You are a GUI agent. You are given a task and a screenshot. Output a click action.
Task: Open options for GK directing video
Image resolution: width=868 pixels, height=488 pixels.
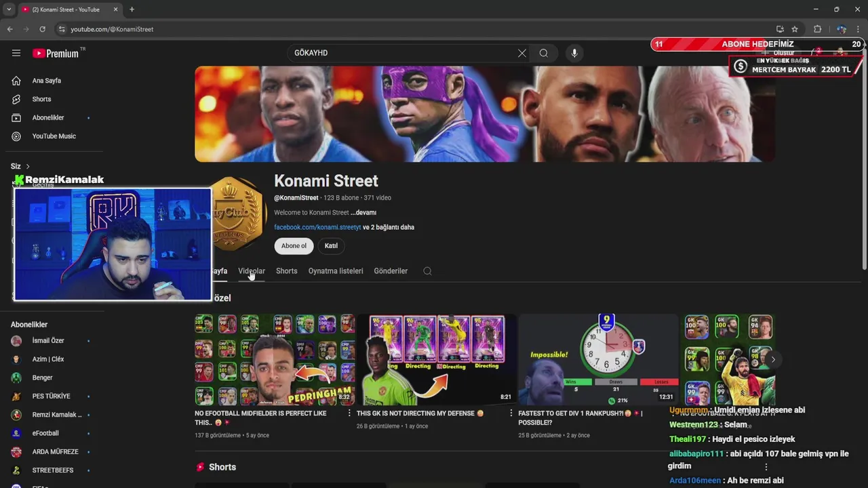coord(511,413)
